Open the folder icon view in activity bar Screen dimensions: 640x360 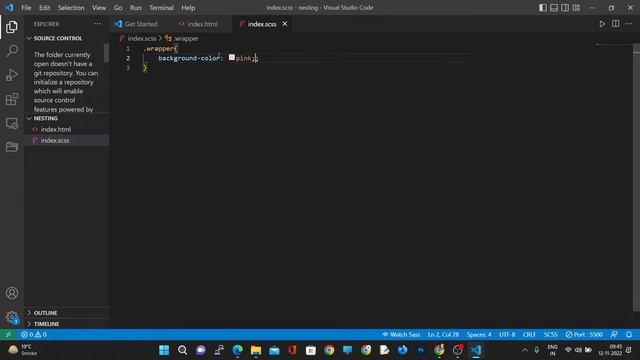pyautogui.click(x=12, y=147)
